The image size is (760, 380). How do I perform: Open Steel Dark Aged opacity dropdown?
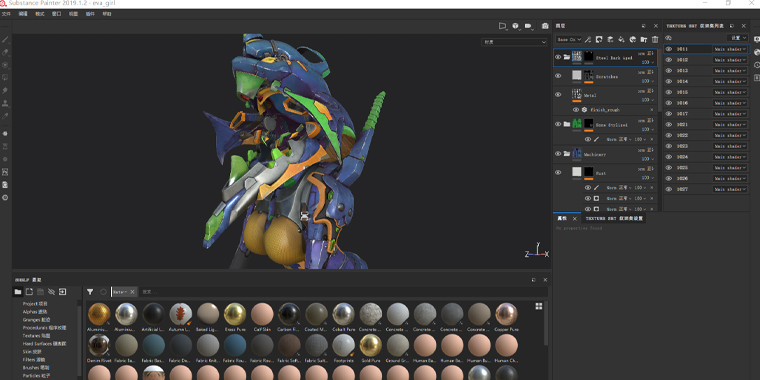(647, 63)
